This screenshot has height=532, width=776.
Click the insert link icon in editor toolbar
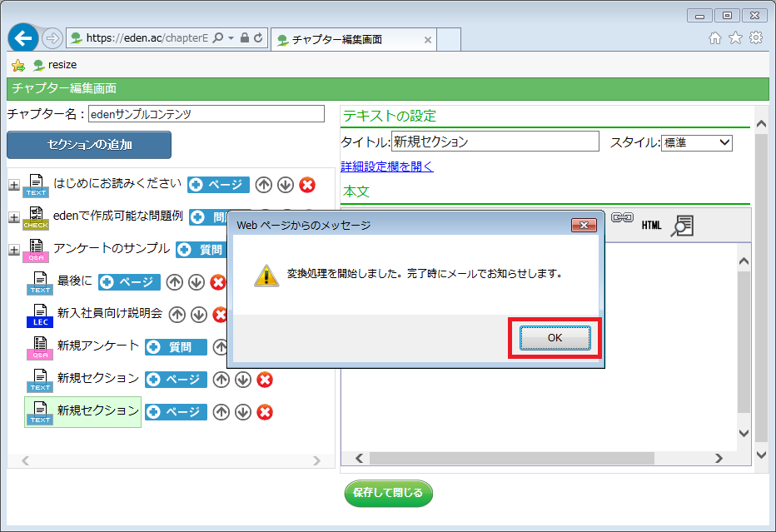(622, 218)
